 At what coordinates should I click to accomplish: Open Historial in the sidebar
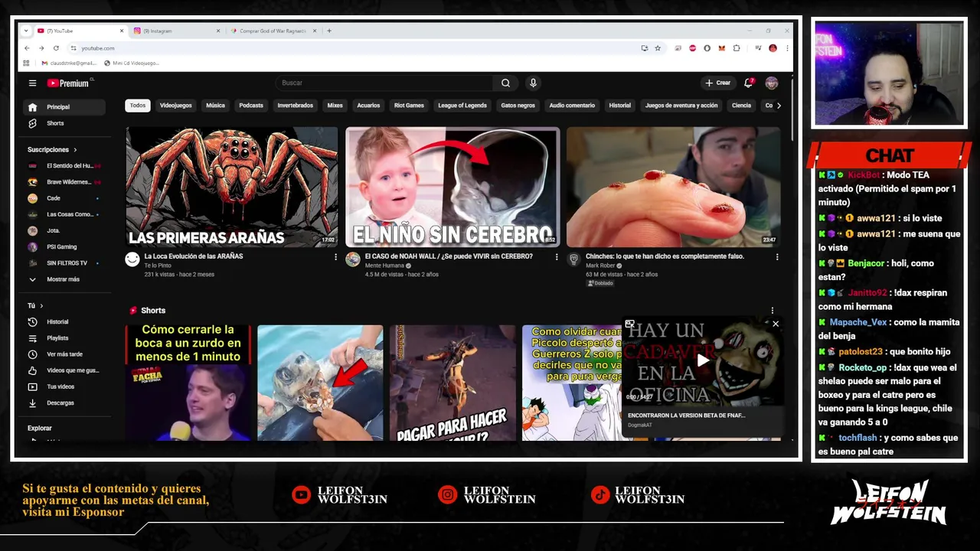click(64, 322)
